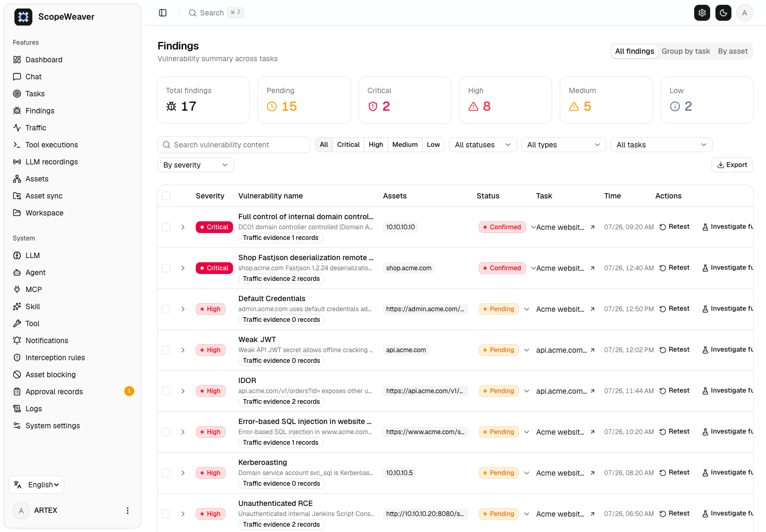Image resolution: width=766 pixels, height=532 pixels.
Task: Open the English language selector
Action: click(x=37, y=485)
